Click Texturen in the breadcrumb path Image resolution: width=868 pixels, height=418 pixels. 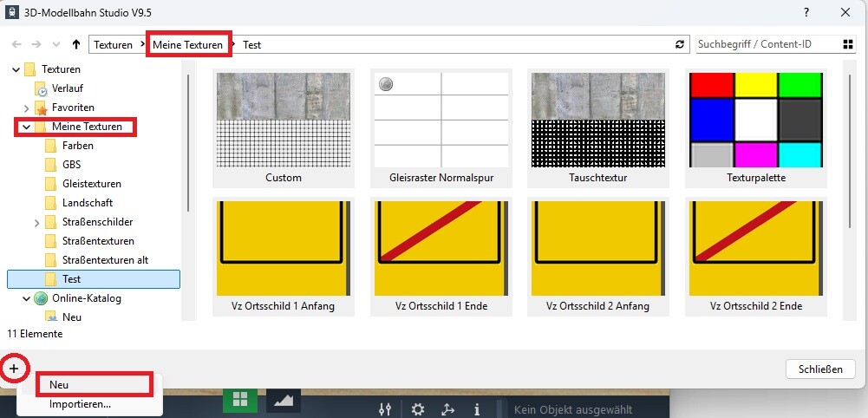[x=114, y=44]
